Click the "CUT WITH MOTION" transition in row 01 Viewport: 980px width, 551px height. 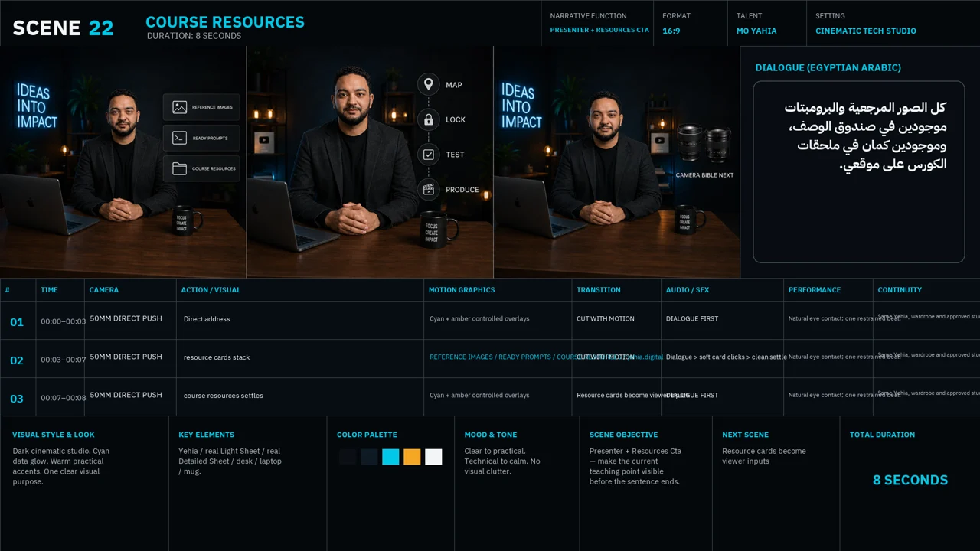(x=606, y=318)
